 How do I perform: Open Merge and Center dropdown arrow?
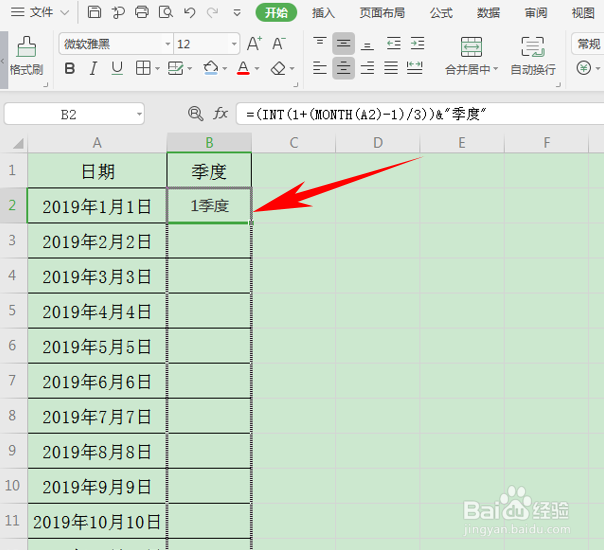pos(496,69)
